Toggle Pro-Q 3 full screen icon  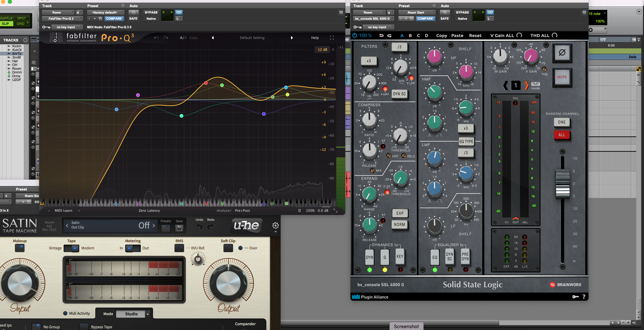click(332, 38)
